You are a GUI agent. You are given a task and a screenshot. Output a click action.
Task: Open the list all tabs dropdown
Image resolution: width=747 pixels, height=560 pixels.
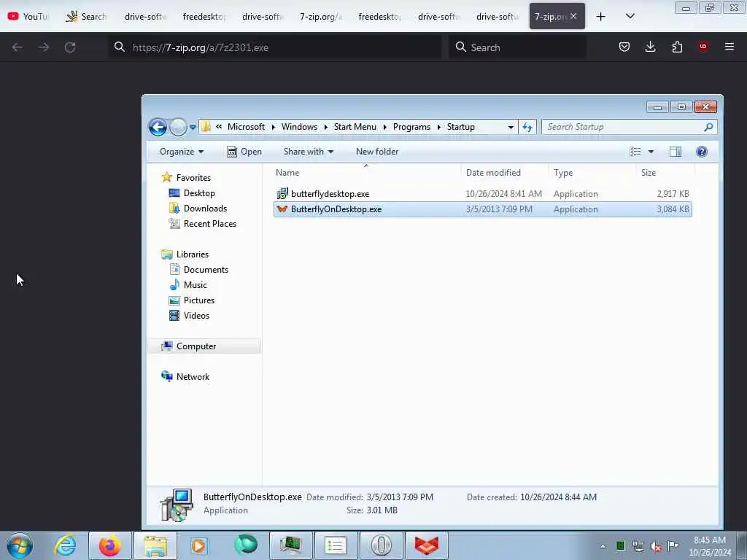pos(630,16)
